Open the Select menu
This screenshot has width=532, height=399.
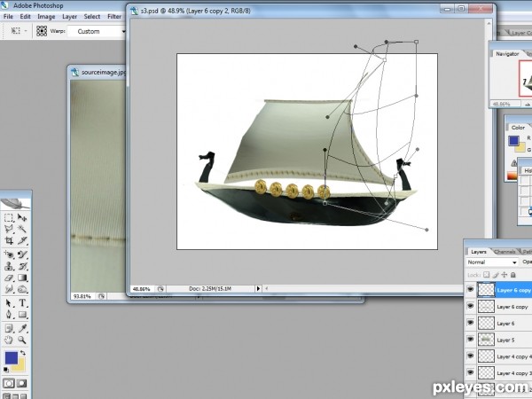pos(92,16)
